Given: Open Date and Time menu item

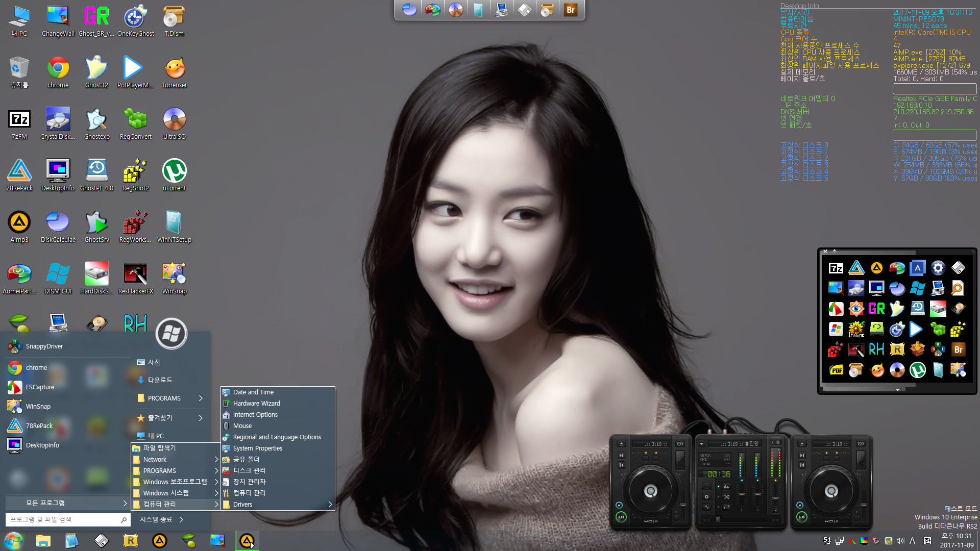Looking at the screenshot, I should [x=278, y=392].
